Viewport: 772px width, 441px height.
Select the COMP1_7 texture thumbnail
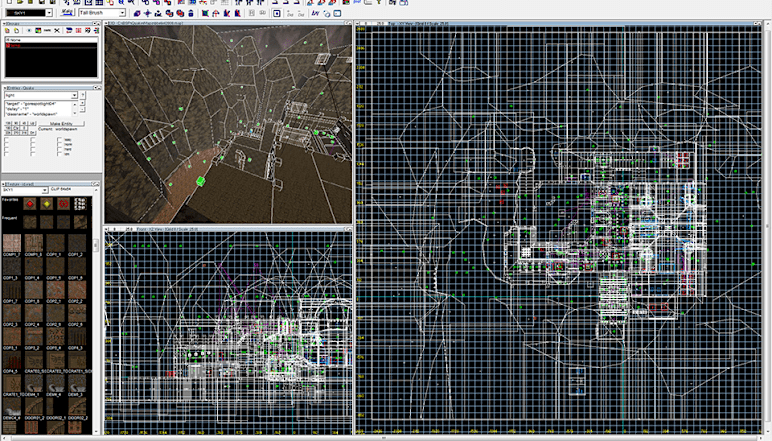coord(13,243)
